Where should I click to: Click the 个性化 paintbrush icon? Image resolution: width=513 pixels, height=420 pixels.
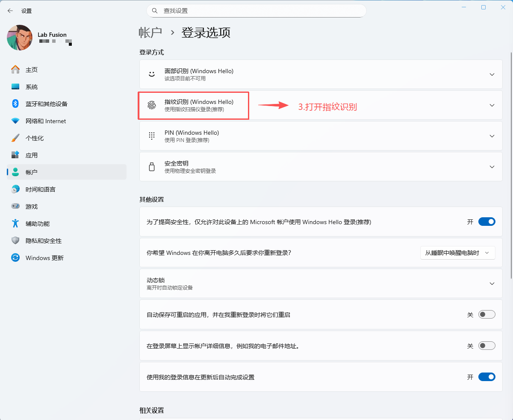[15, 138]
